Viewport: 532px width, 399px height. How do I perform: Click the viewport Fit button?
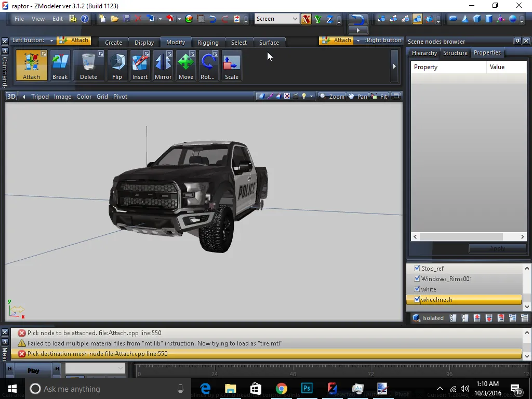[x=380, y=97]
